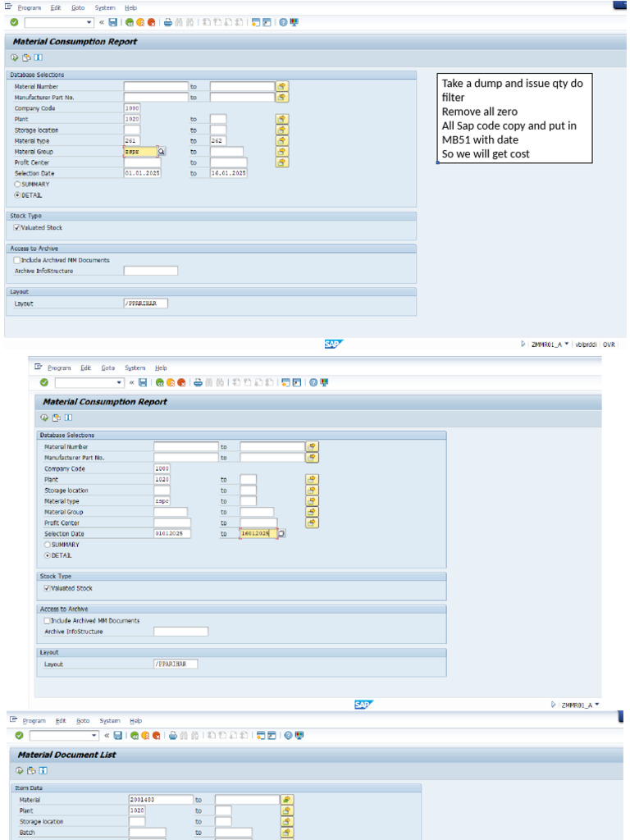
Task: Click the orange Exit icon in top window toolbar
Action: (x=140, y=22)
